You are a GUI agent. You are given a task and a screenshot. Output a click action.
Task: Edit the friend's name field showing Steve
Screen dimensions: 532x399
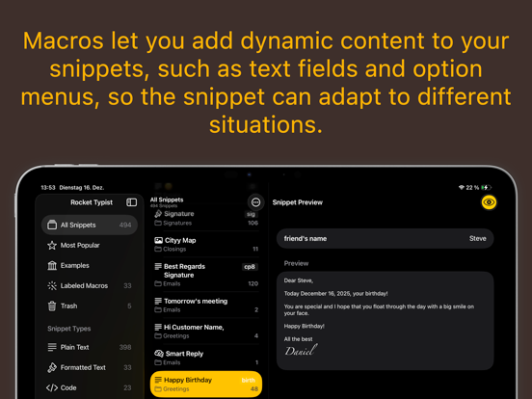pyautogui.click(x=385, y=238)
